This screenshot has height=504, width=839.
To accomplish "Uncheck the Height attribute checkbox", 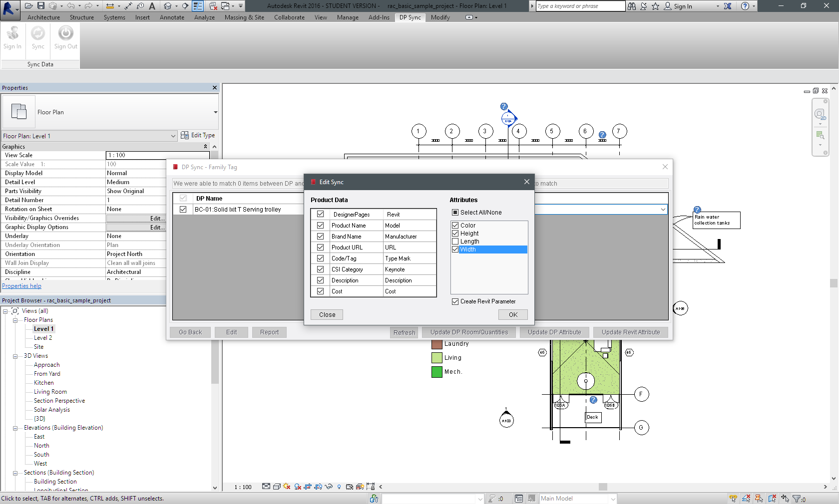I will (x=455, y=234).
